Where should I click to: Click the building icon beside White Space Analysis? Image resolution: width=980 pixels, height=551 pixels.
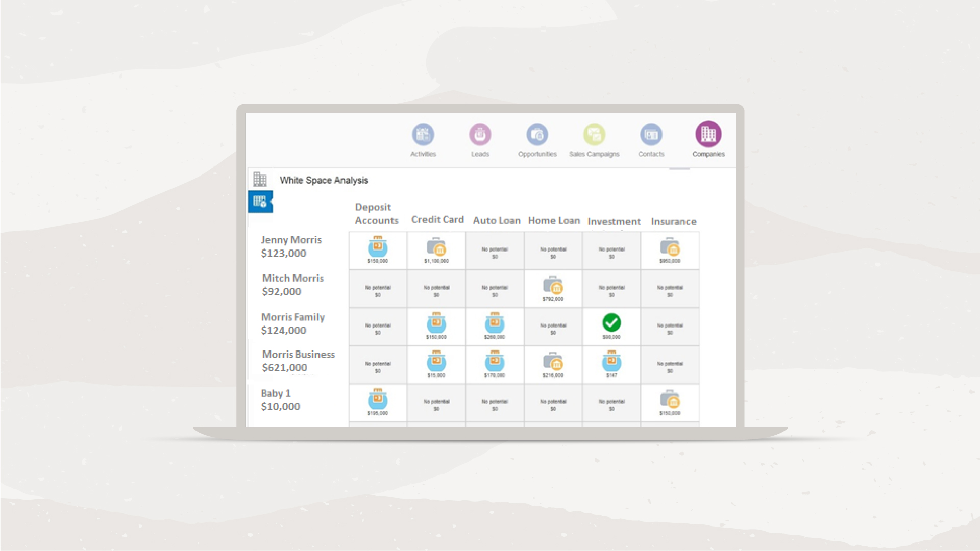click(x=260, y=180)
